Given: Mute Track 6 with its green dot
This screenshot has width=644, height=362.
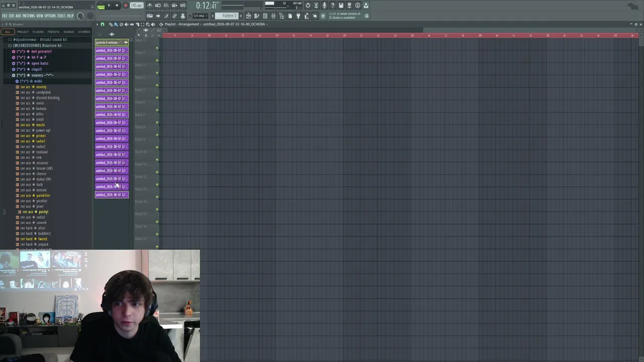Looking at the screenshot, I should click(x=157, y=110).
